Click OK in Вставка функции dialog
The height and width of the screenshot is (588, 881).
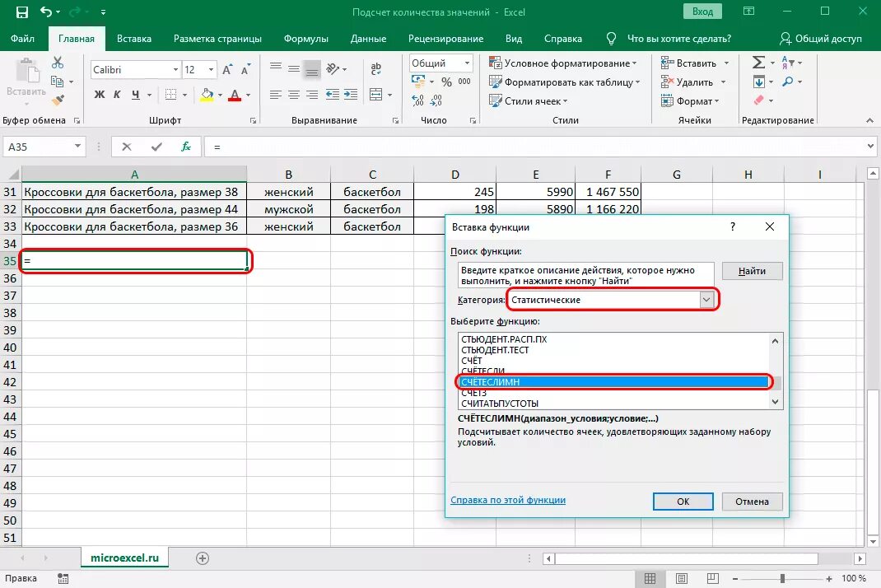click(x=683, y=502)
